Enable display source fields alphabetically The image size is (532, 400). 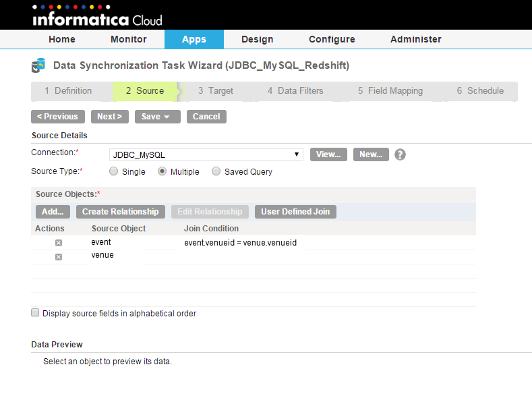tap(35, 313)
